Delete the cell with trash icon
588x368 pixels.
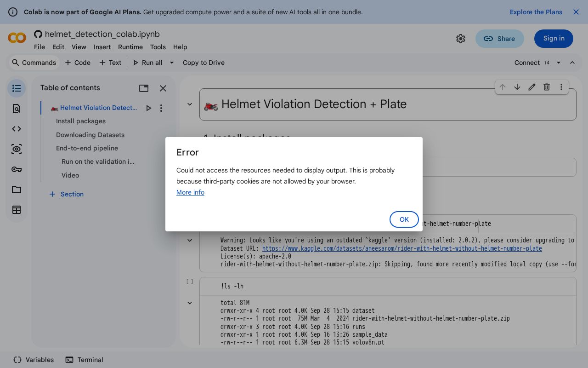[x=547, y=87]
